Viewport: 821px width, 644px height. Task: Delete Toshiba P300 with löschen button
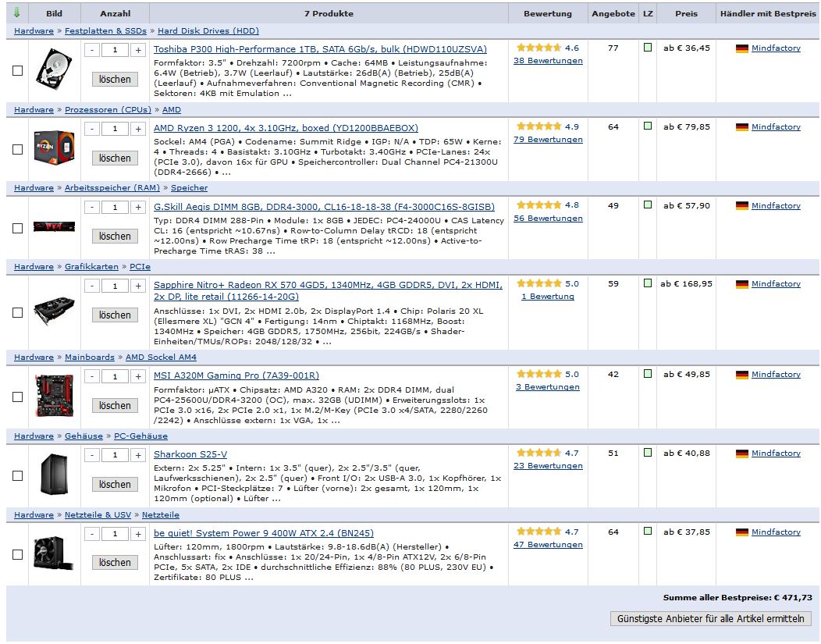pyautogui.click(x=116, y=79)
